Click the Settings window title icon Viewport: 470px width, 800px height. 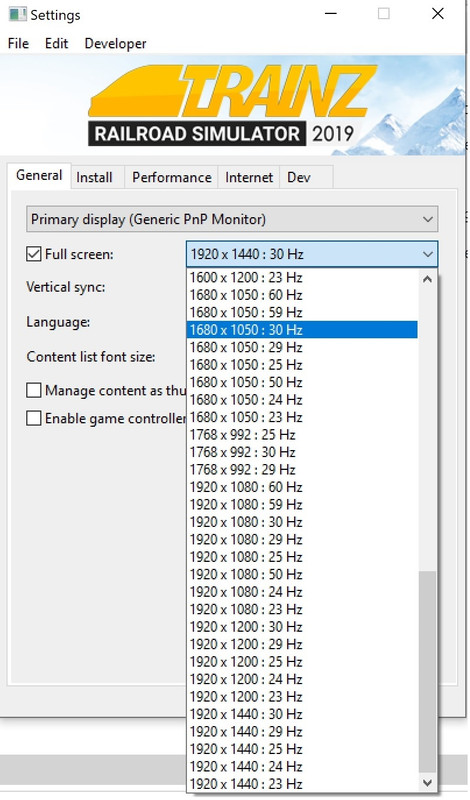(x=18, y=14)
